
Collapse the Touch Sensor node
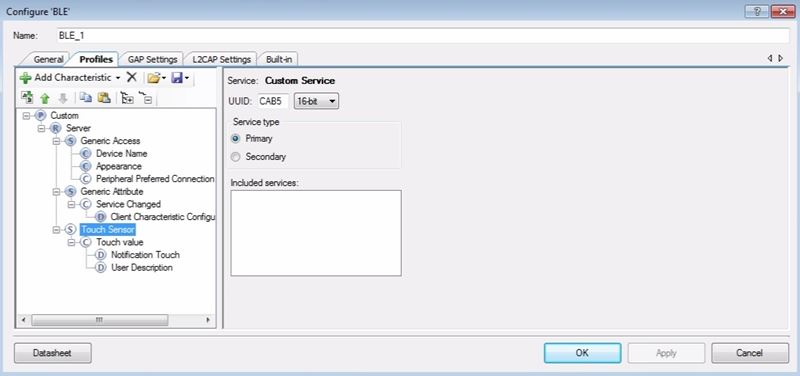point(57,230)
